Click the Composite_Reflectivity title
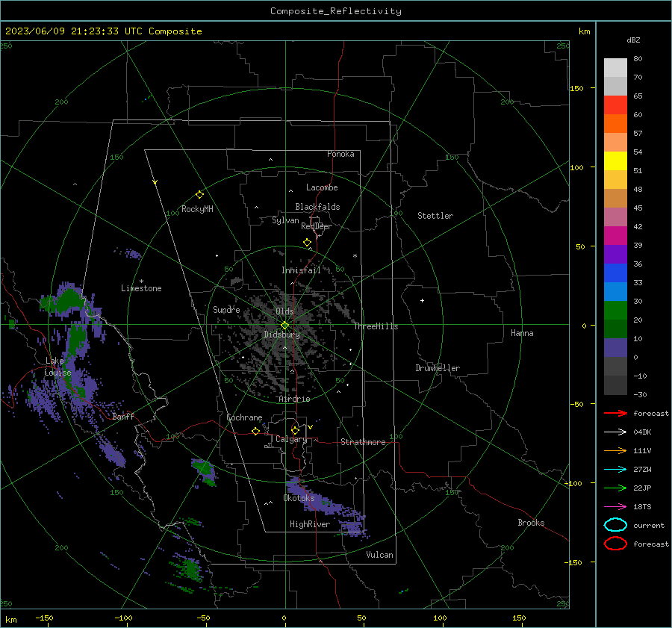The width and height of the screenshot is (672, 628). [x=335, y=11]
